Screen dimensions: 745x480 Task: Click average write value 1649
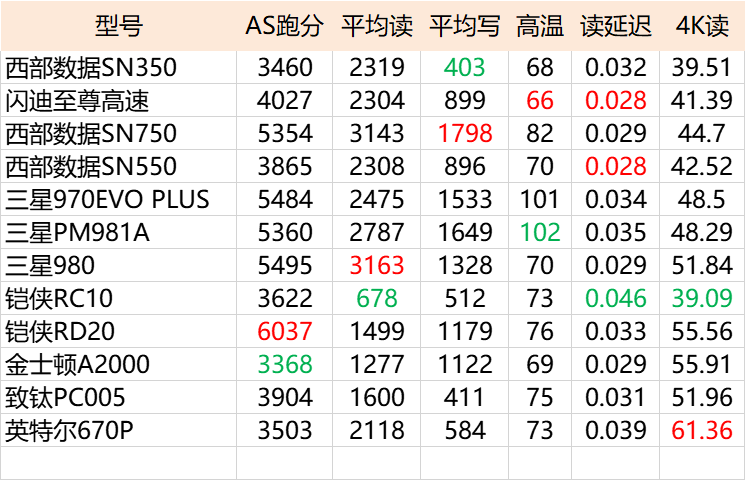[x=465, y=232]
